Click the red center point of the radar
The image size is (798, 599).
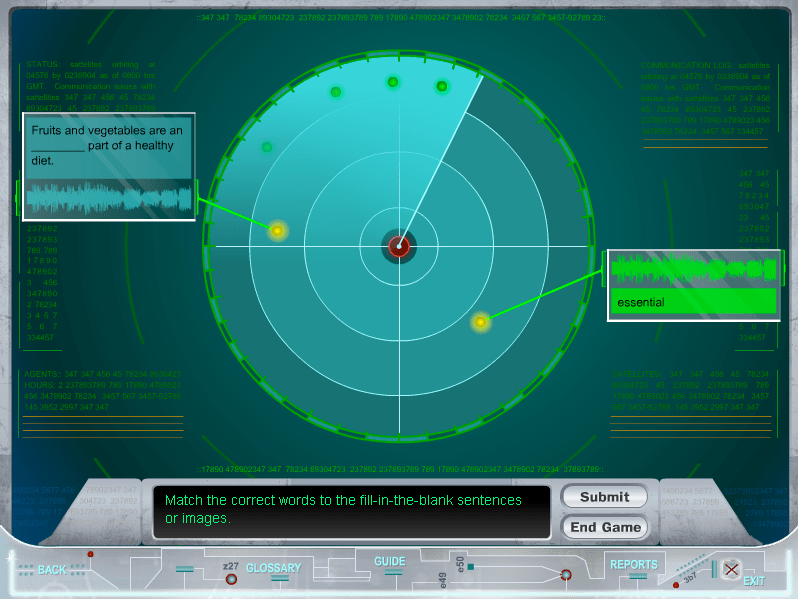tap(399, 246)
